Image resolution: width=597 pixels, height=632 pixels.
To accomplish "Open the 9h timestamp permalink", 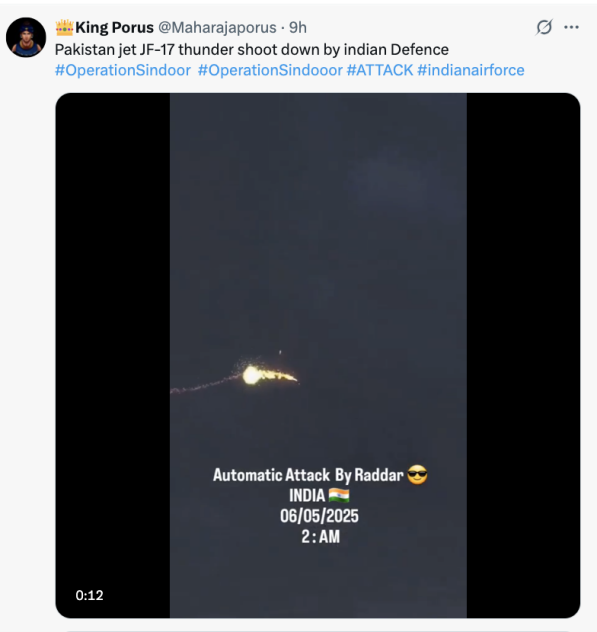I will click(x=298, y=27).
